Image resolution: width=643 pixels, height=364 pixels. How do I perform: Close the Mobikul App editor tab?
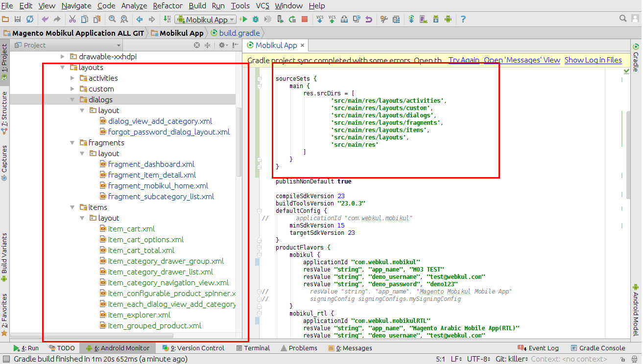(303, 45)
